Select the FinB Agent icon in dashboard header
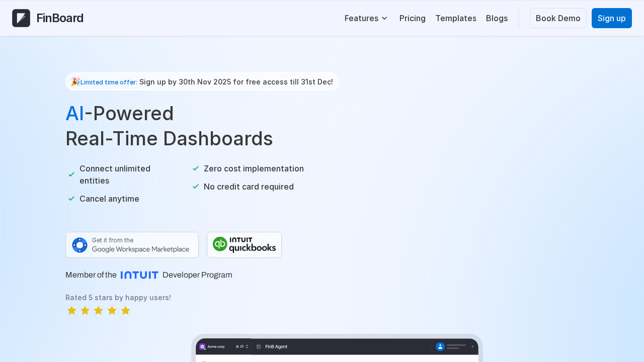 [x=259, y=346]
